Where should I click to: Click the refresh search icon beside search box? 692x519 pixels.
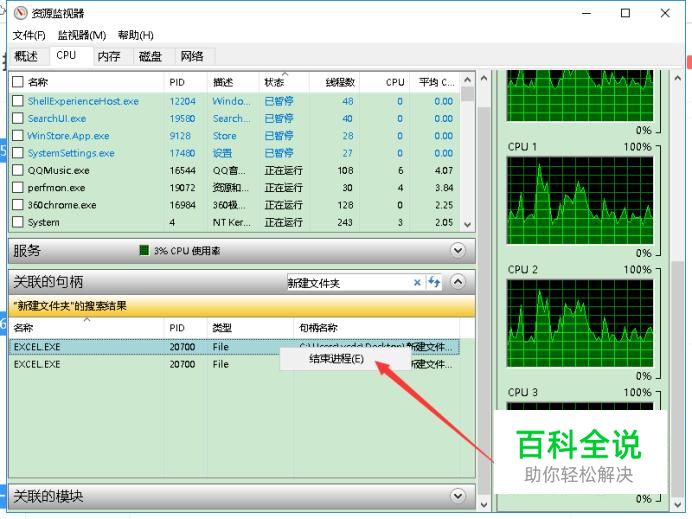click(434, 282)
